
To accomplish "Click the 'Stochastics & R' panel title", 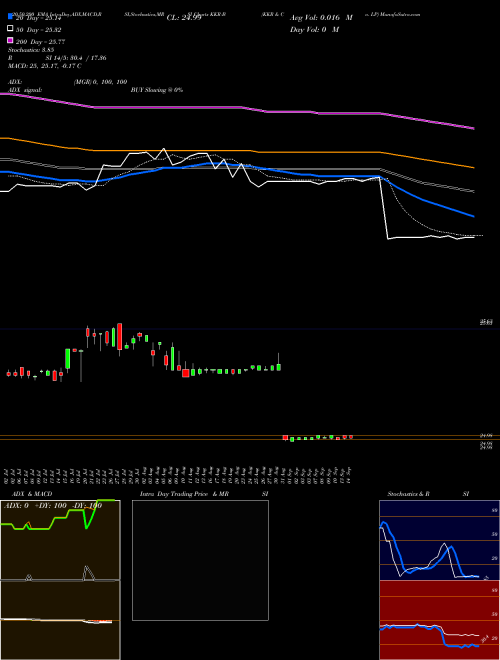I will [408, 494].
